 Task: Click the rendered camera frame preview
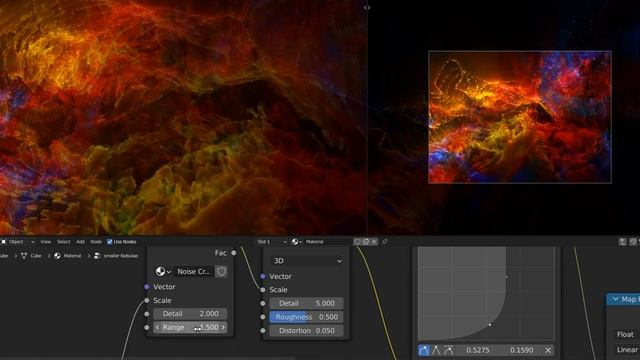520,117
